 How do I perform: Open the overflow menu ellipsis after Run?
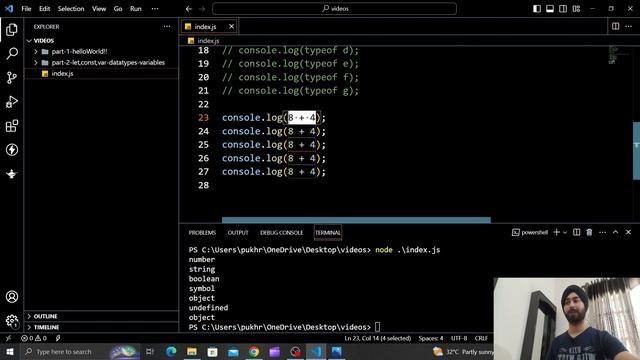click(155, 9)
